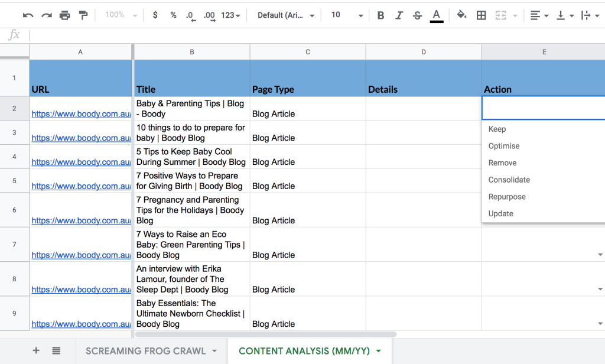Toggle Strikethrough formatting

(x=417, y=15)
